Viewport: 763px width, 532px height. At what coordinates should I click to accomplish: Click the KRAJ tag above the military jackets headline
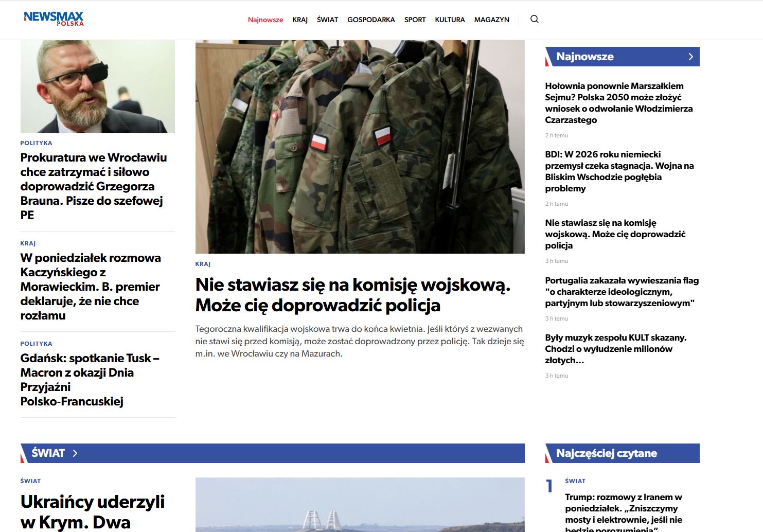(204, 264)
